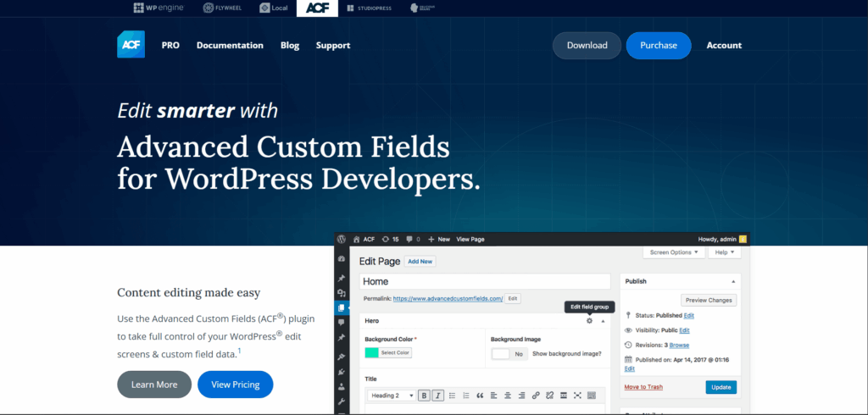Viewport: 868px width, 415px height.
Task: Switch to the StudioPress top tab
Action: [x=370, y=8]
